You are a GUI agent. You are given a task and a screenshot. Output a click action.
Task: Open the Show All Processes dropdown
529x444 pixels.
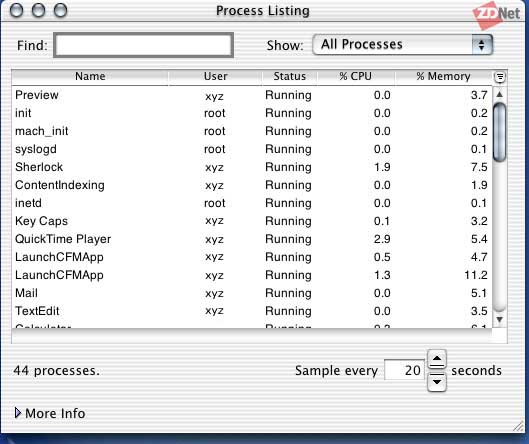402,45
